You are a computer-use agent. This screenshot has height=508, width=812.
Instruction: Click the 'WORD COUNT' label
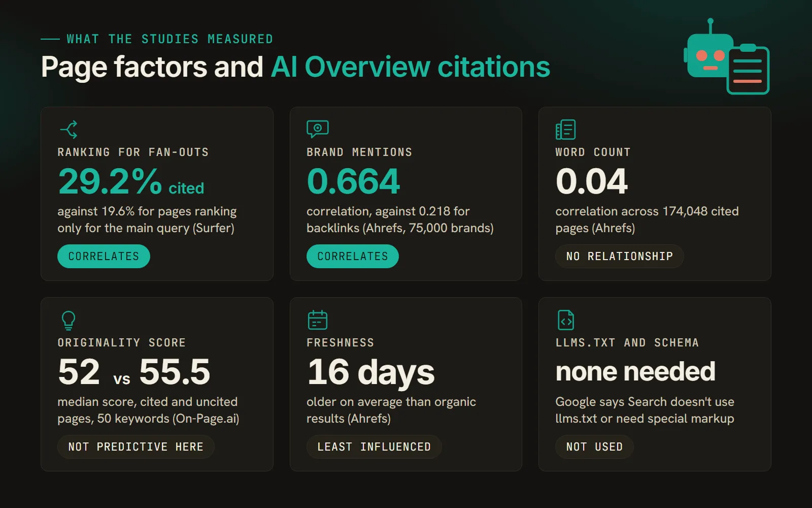tap(593, 152)
